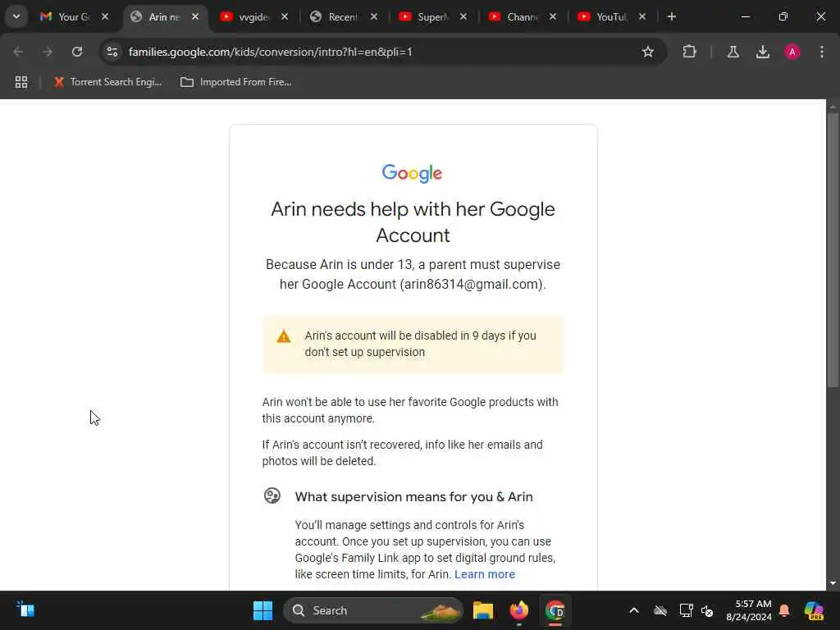Click the taskbar Search box
840x630 pixels.
tap(373, 610)
